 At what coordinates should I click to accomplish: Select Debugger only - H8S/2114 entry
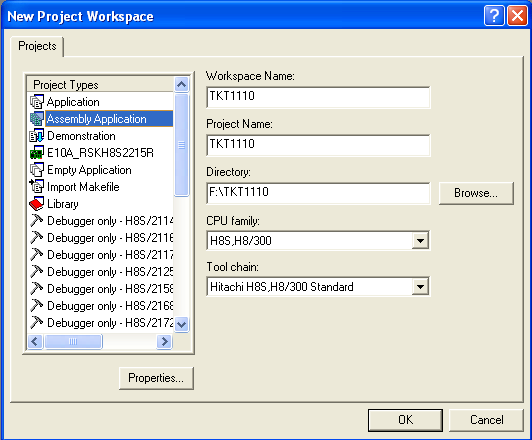110,221
